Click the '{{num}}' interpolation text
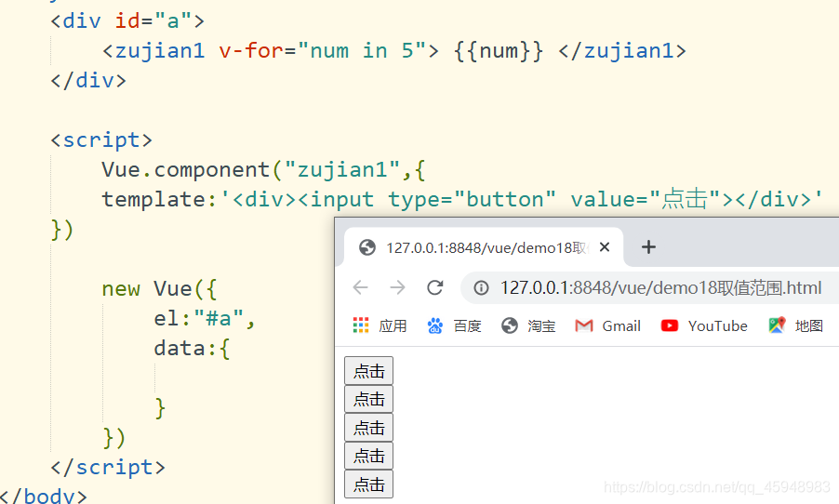 (x=499, y=51)
